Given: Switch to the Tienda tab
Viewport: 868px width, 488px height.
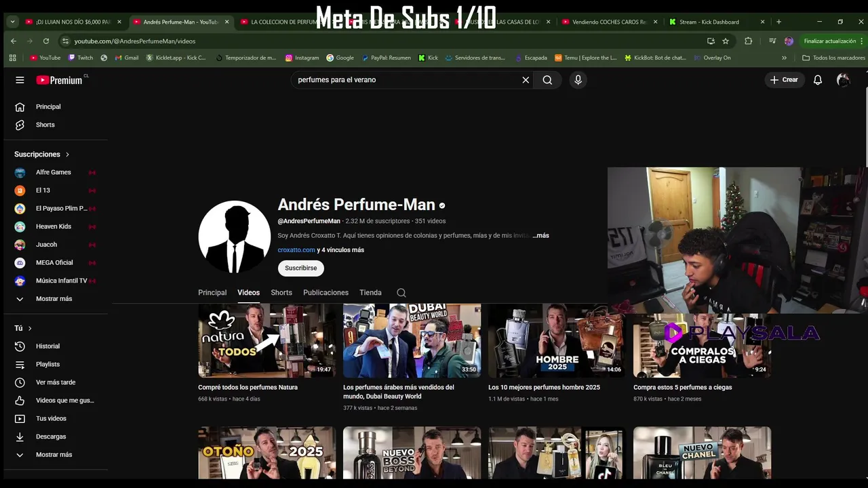Looking at the screenshot, I should coord(370,293).
